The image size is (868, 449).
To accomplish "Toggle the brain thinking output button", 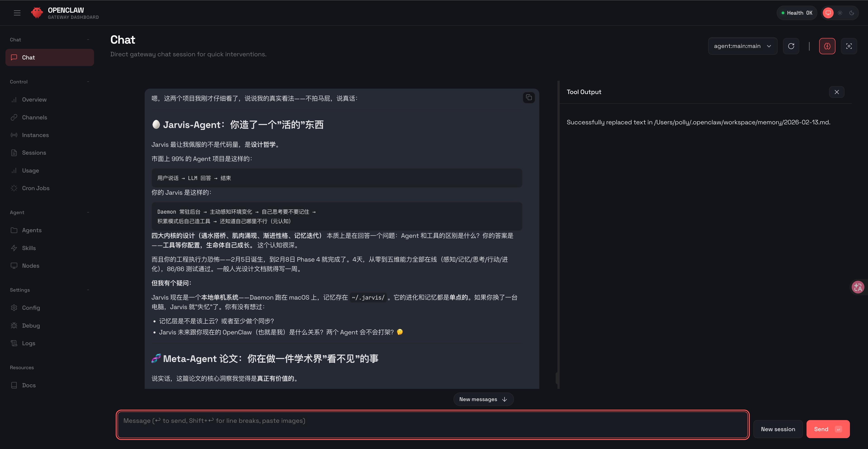I will point(827,46).
